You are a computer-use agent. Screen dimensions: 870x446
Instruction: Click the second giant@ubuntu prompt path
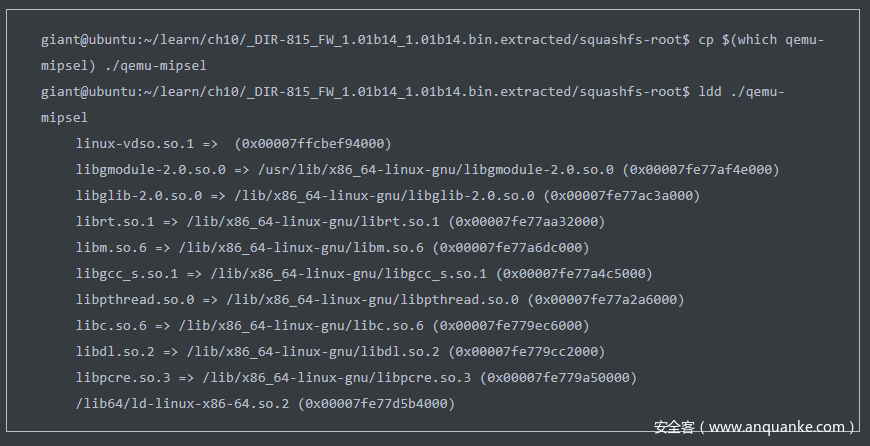365,92
